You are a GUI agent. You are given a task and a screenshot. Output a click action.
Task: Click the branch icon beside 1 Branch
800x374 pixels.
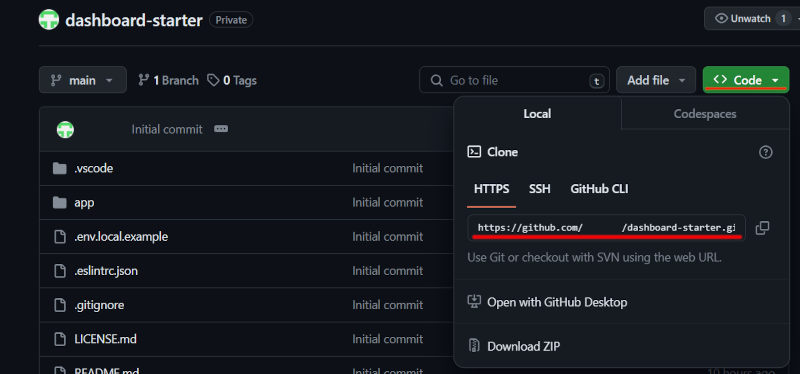(x=144, y=80)
